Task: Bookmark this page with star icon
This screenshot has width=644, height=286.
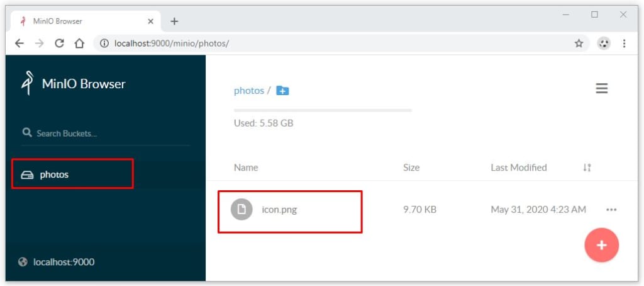Action: coord(579,43)
